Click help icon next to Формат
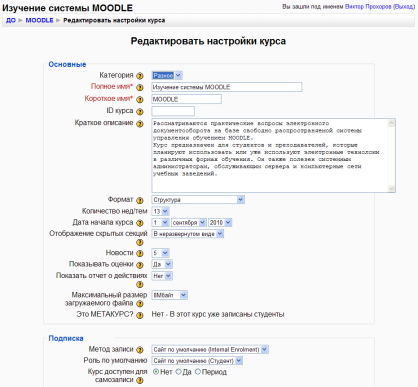 [x=140, y=200]
